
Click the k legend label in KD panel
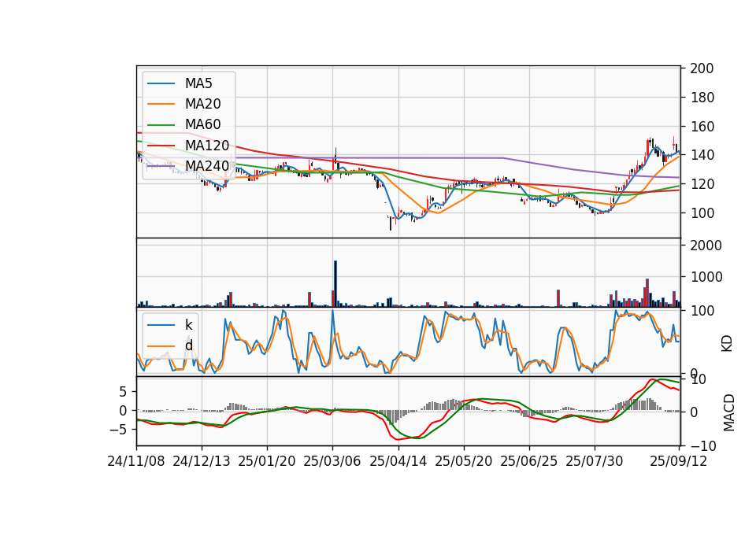pyautogui.click(x=188, y=325)
